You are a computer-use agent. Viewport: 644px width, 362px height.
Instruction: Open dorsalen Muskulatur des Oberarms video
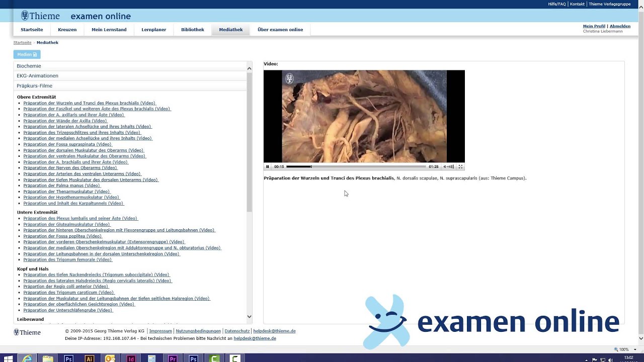click(x=84, y=150)
